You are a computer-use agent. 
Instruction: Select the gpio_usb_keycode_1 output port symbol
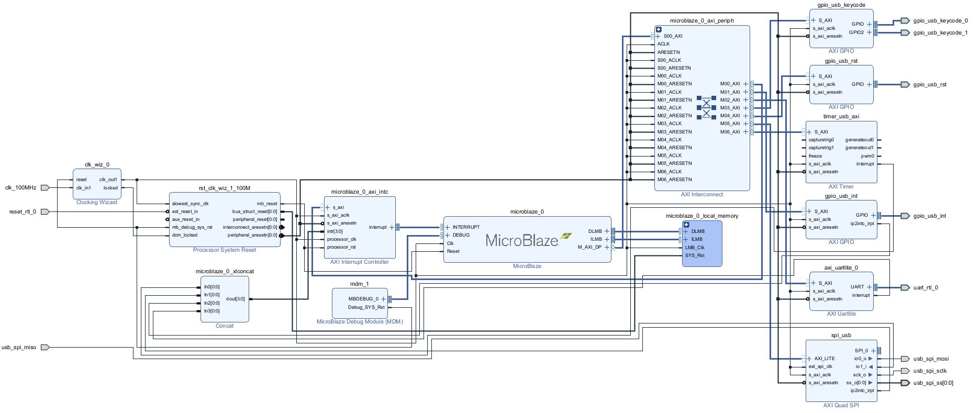click(x=905, y=32)
